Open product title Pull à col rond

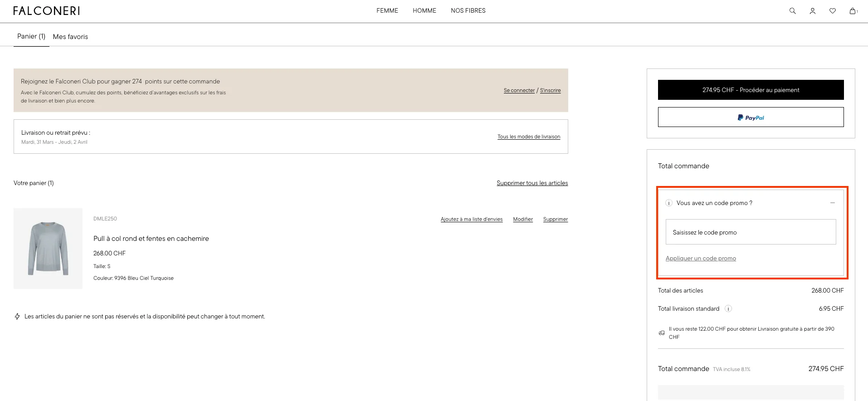click(x=151, y=239)
